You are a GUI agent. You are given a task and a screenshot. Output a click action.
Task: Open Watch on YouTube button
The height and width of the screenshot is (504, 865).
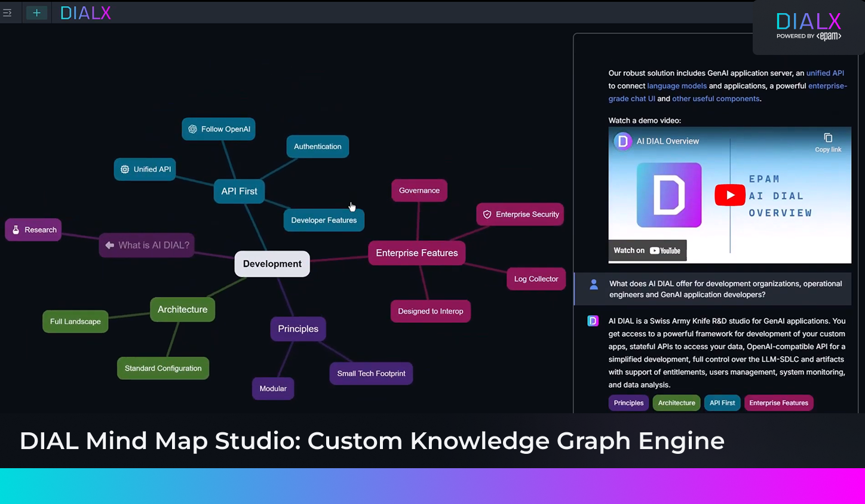(x=647, y=251)
